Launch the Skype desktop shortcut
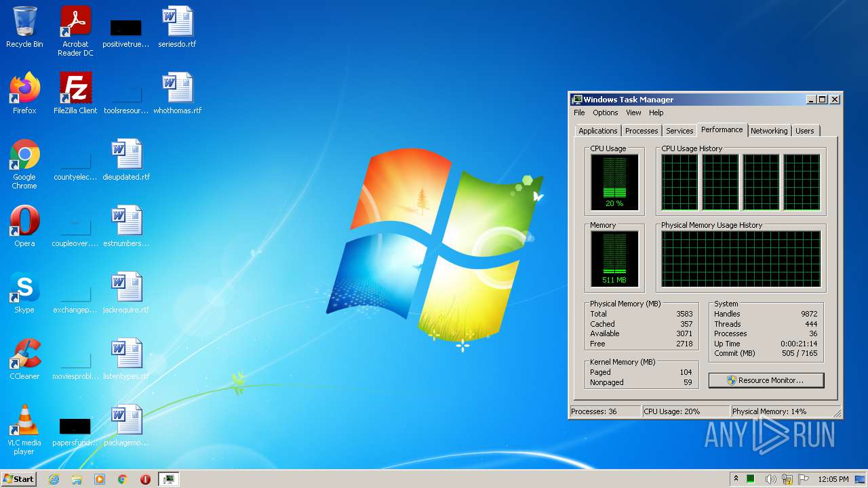Image resolution: width=868 pixels, height=488 pixels. [24, 293]
